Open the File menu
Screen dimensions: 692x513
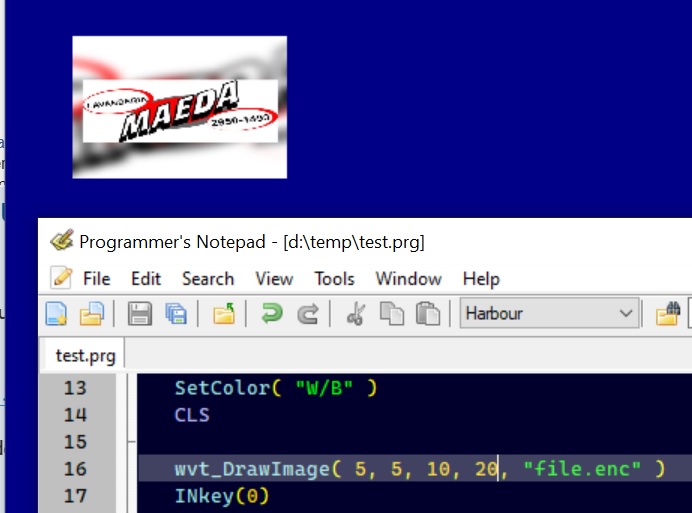(97, 279)
